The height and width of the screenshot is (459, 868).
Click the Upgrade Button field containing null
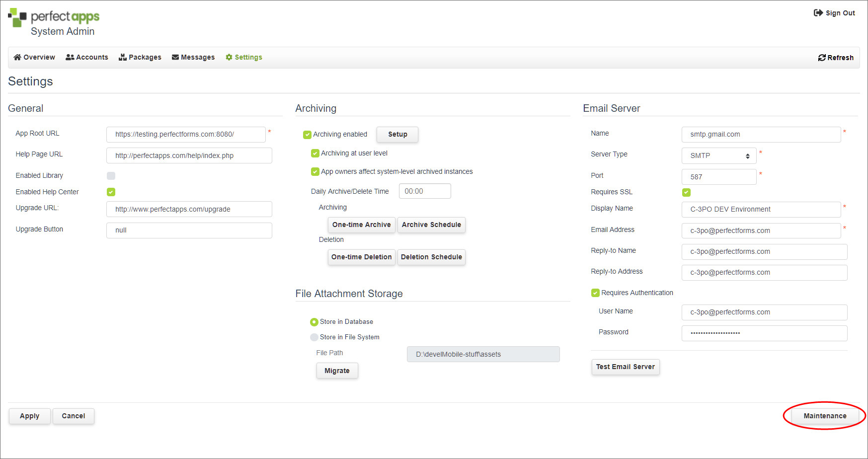pyautogui.click(x=189, y=230)
